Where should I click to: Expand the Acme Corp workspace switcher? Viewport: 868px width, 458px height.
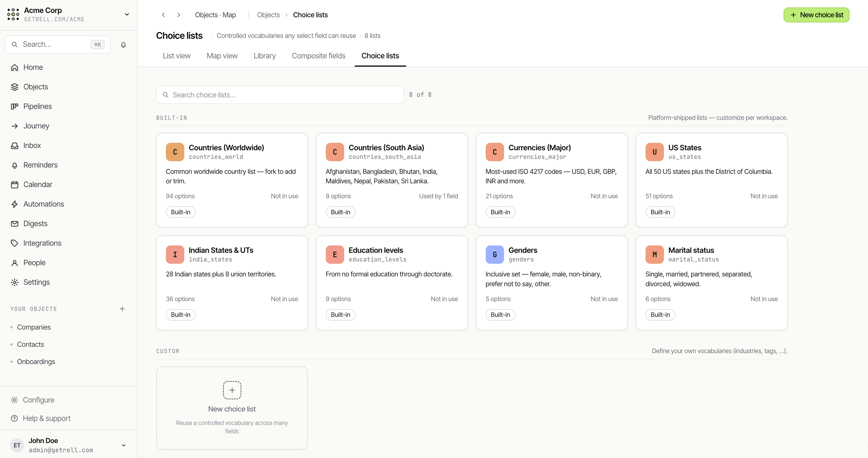[x=127, y=14]
